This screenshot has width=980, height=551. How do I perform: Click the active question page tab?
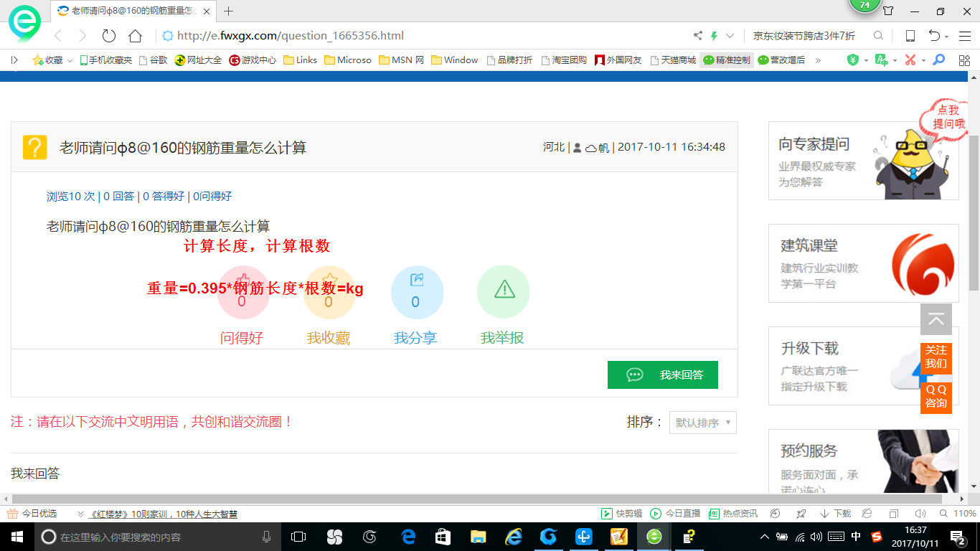click(133, 11)
